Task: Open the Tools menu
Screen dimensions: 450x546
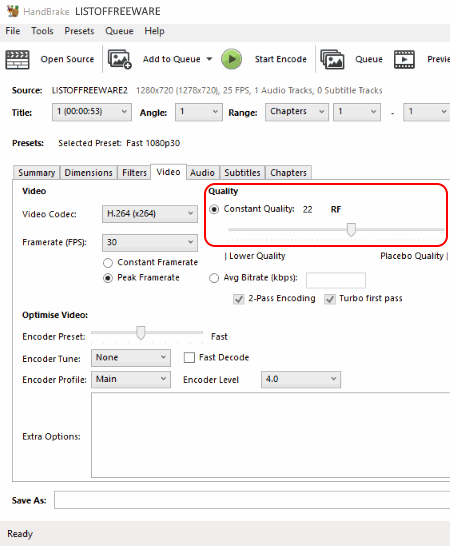Action: point(42,31)
